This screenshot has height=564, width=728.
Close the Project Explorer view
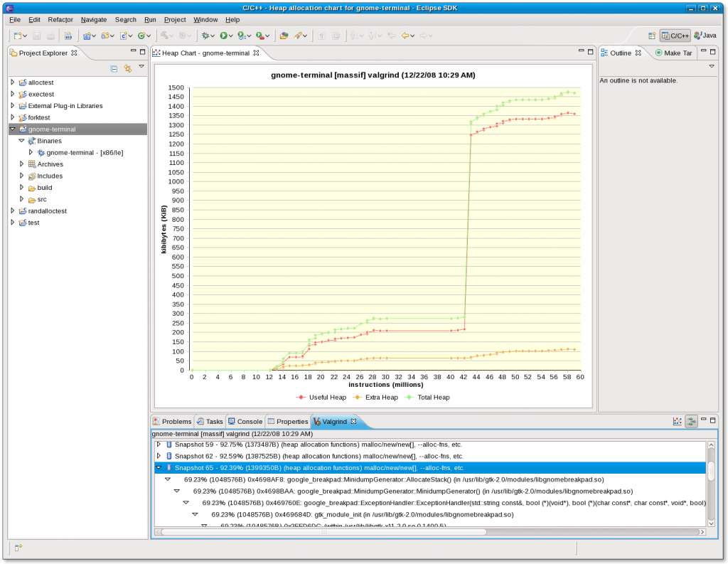(74, 53)
